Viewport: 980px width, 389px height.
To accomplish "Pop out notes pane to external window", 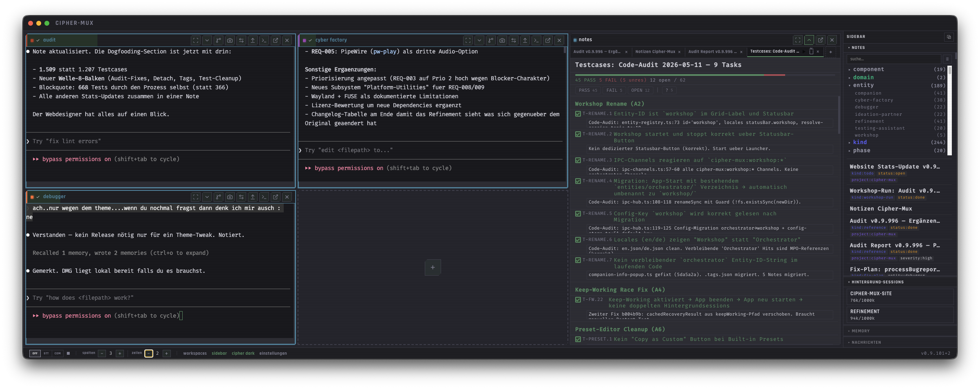I will pyautogui.click(x=821, y=40).
